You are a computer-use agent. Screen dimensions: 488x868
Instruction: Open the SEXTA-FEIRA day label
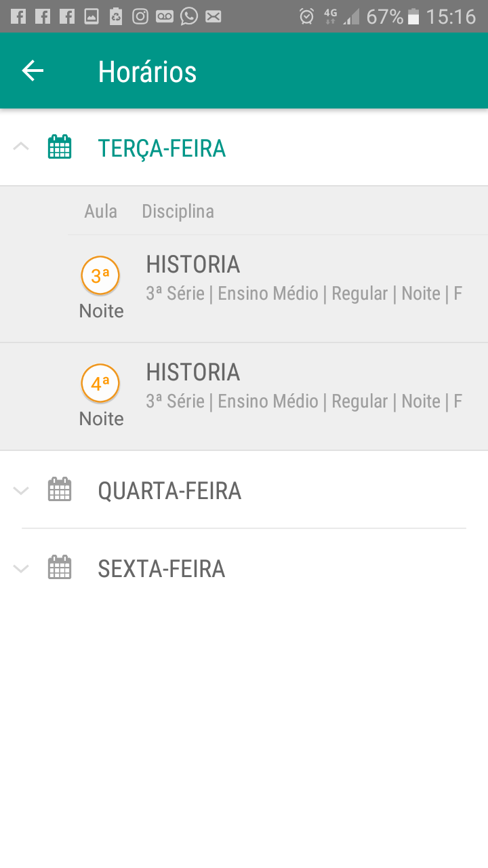[161, 568]
